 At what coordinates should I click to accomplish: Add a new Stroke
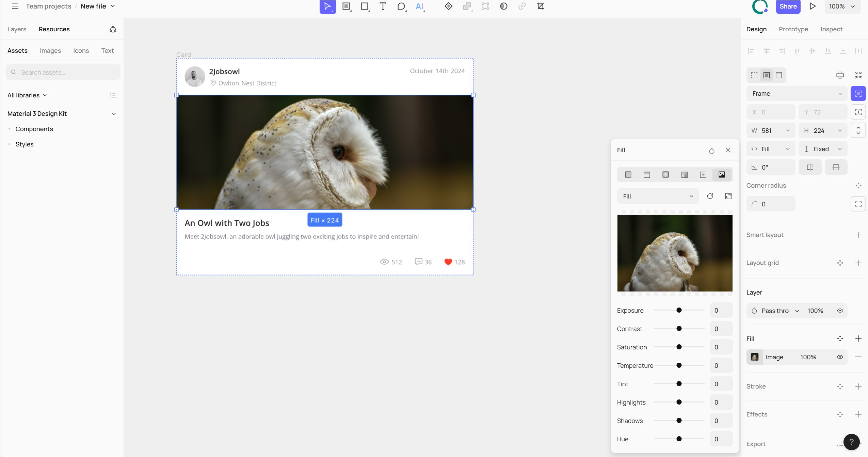(858, 387)
